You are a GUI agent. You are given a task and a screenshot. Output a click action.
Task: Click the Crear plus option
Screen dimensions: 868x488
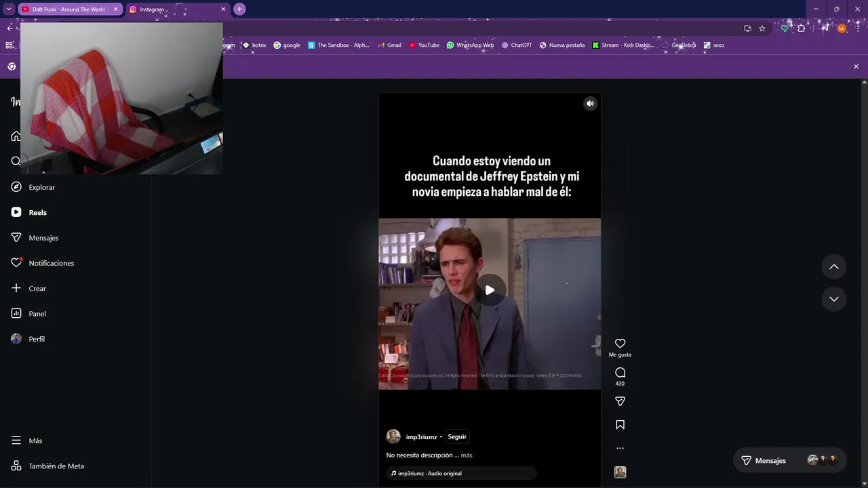click(x=28, y=288)
